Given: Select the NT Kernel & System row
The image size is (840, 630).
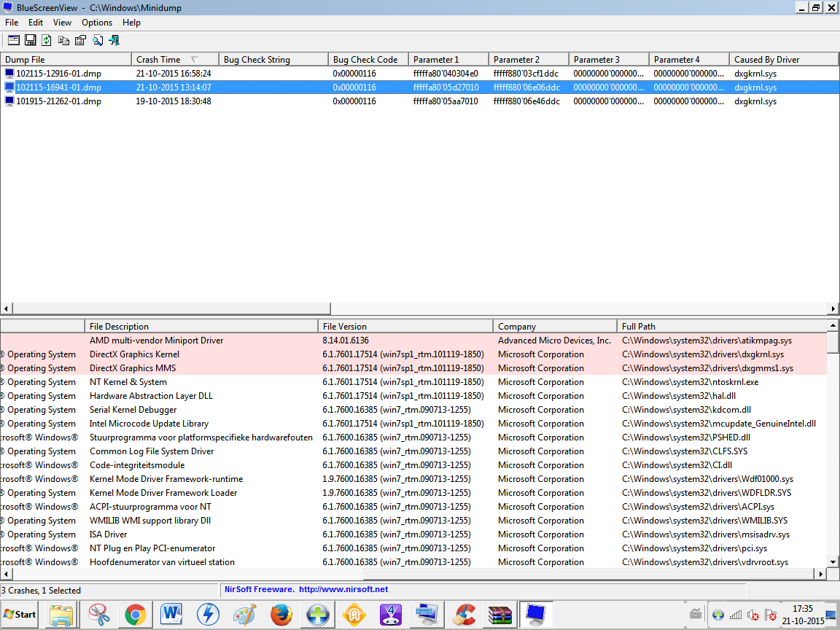Looking at the screenshot, I should pyautogui.click(x=413, y=382).
